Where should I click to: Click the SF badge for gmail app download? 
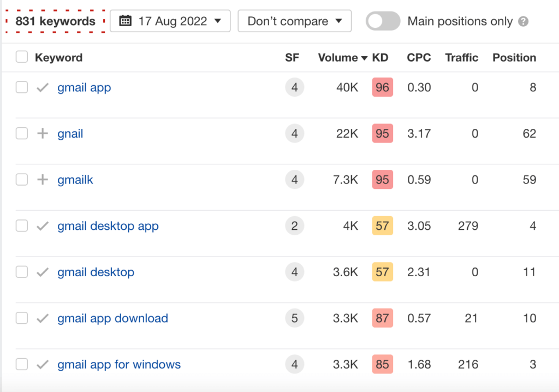pyautogui.click(x=294, y=318)
